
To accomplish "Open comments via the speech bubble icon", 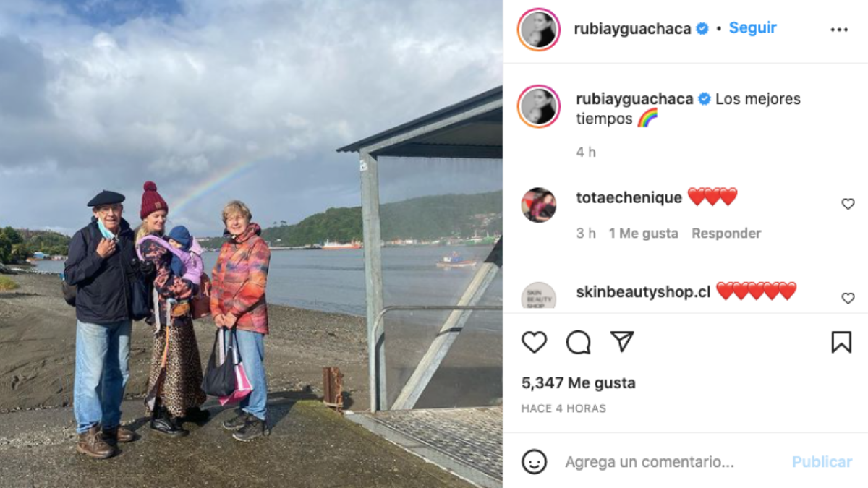I will tap(578, 342).
